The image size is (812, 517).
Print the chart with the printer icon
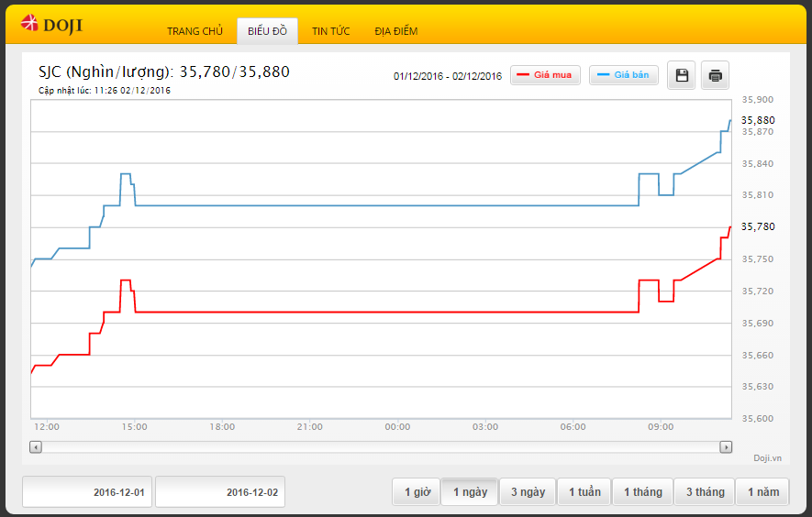tap(715, 75)
